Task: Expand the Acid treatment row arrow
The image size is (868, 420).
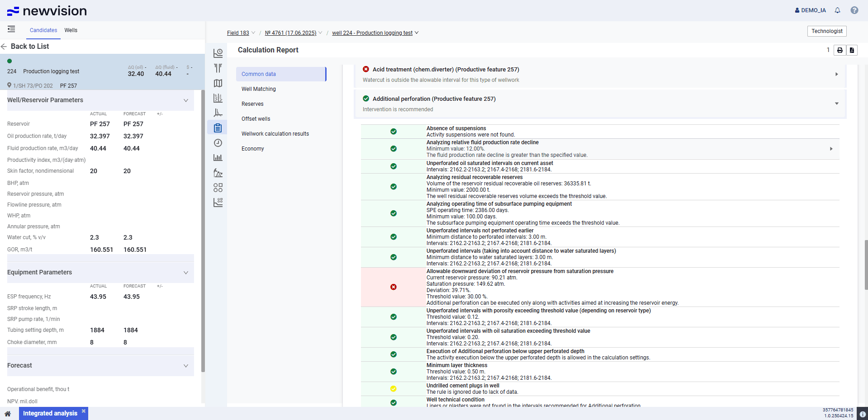Action: pos(836,74)
